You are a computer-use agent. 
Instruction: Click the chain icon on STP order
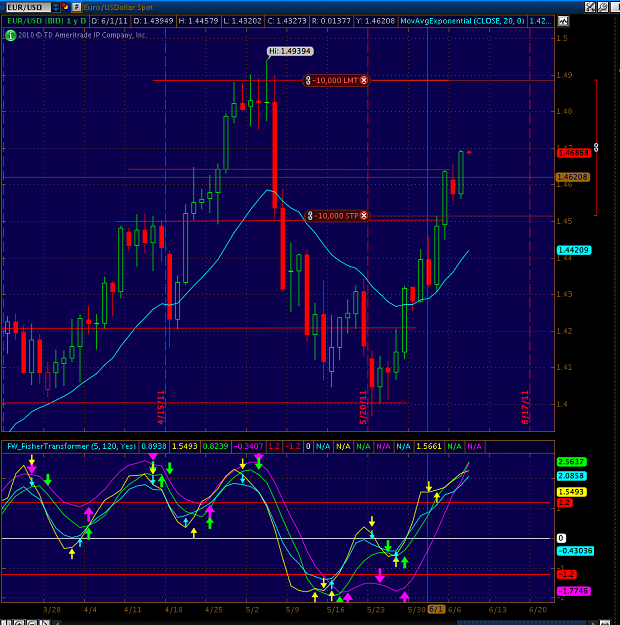coord(310,216)
